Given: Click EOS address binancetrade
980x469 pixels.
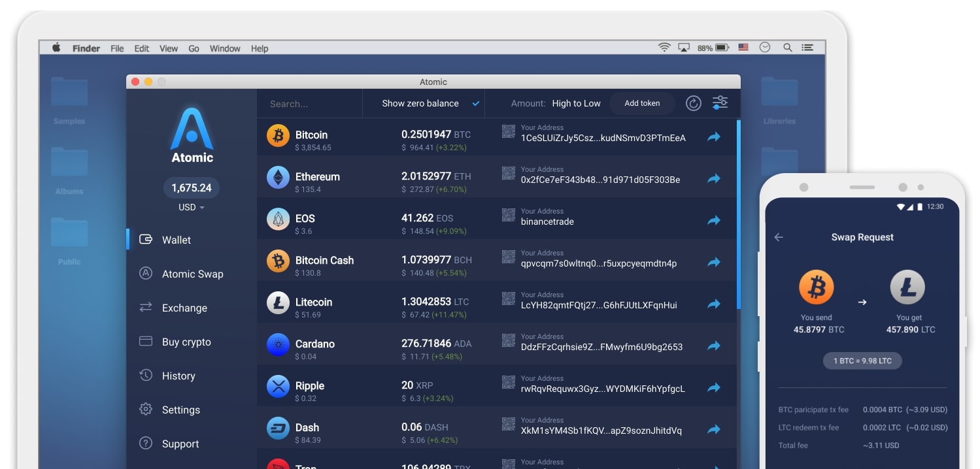Looking at the screenshot, I should pos(547,221).
